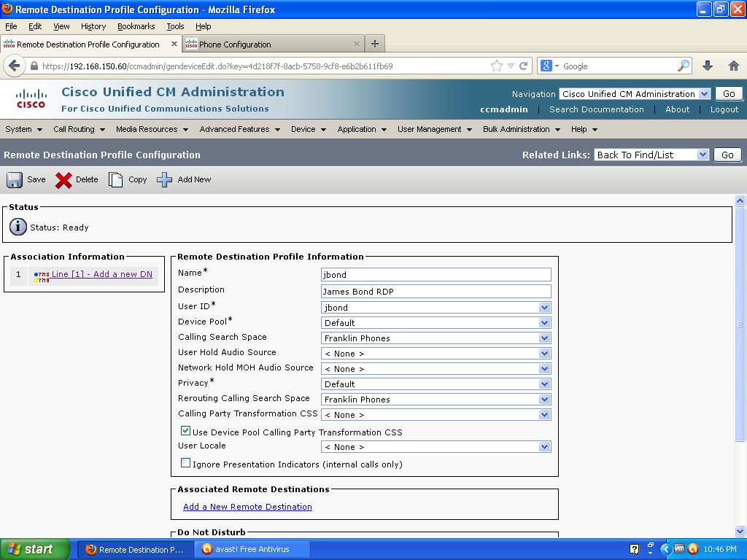
Task: Open the Bulk Administration menu
Action: [x=521, y=129]
